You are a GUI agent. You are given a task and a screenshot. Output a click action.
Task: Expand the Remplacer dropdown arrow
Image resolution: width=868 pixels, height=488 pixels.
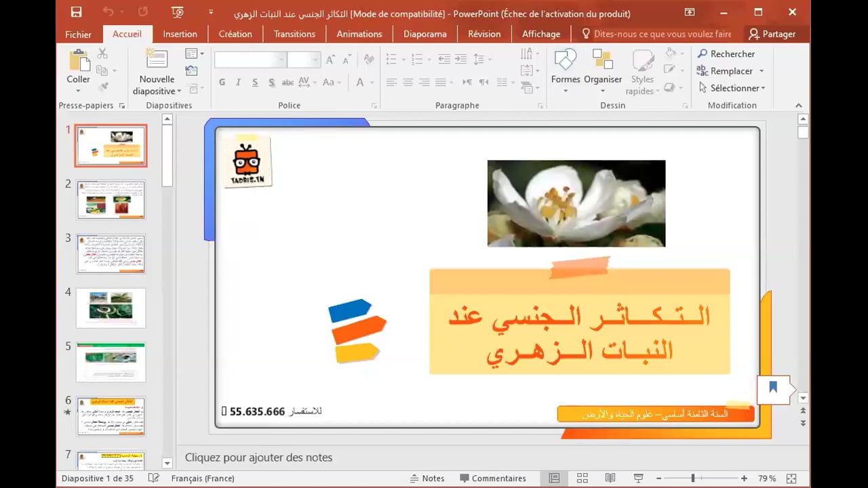[761, 71]
